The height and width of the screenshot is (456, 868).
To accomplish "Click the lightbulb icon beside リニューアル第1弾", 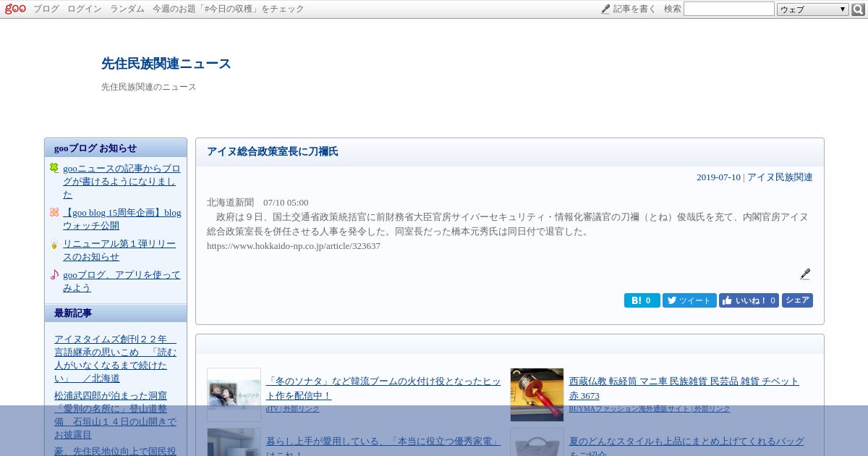I will point(54,244).
